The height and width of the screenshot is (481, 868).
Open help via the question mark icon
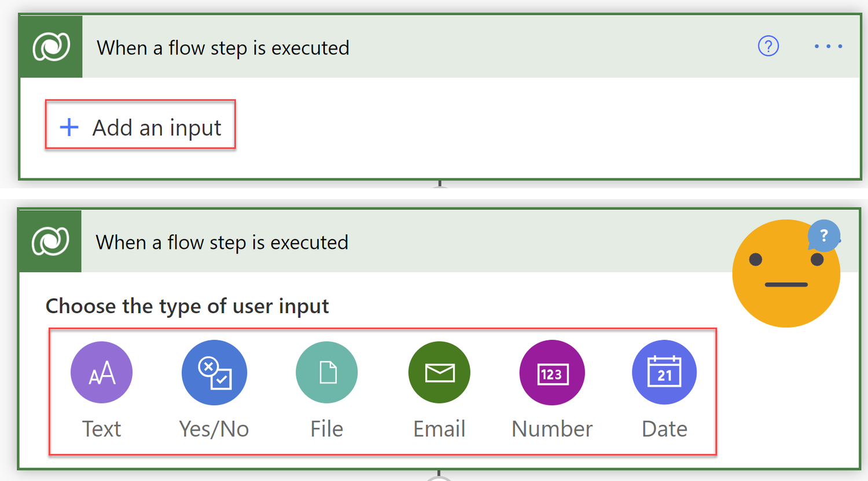tap(768, 46)
